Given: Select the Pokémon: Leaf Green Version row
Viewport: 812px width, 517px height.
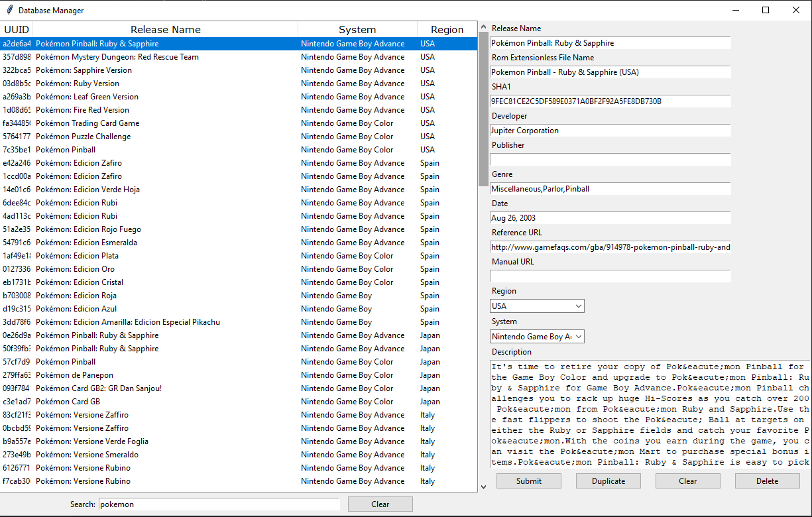Looking at the screenshot, I should 239,97.
